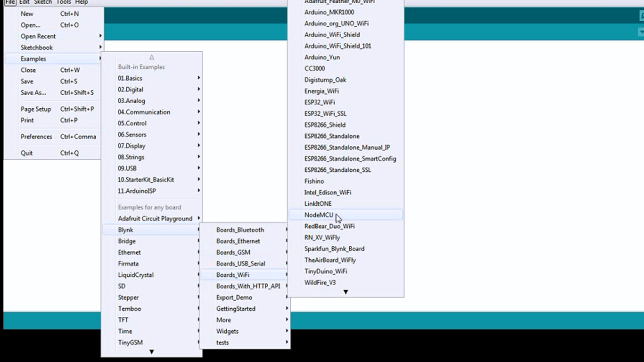Choose Print in the File menu
Viewport: 644px width, 362px height.
[54, 120]
